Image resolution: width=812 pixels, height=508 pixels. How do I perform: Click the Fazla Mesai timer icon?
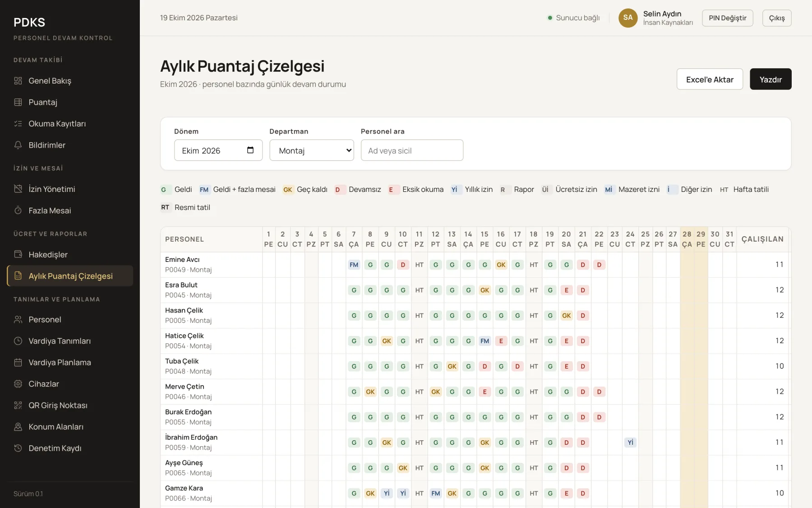click(18, 210)
